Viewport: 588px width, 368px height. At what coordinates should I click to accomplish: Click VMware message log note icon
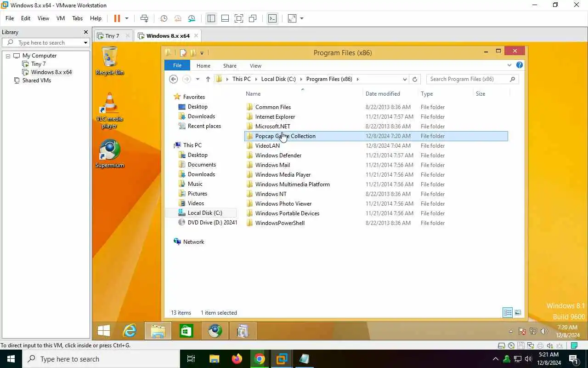click(574, 345)
